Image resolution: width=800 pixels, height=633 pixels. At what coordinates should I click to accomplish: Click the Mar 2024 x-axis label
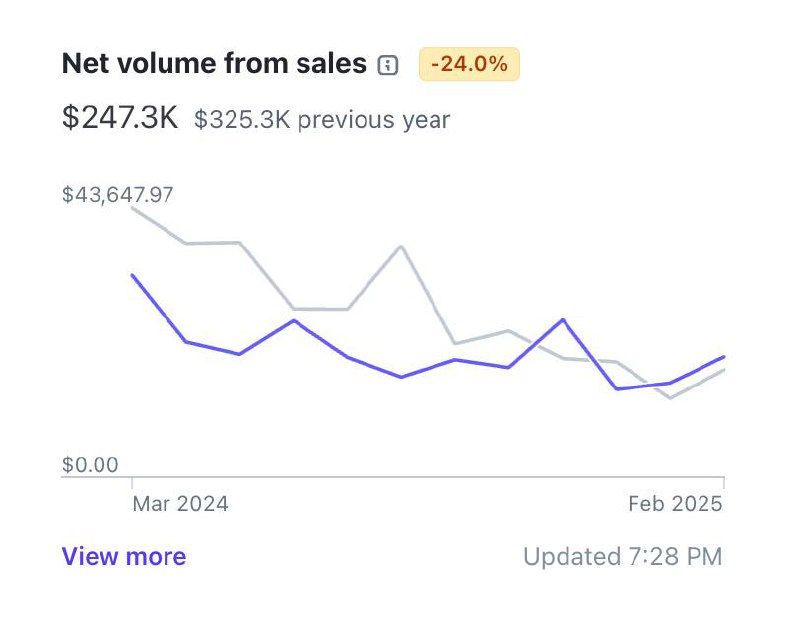tap(180, 504)
